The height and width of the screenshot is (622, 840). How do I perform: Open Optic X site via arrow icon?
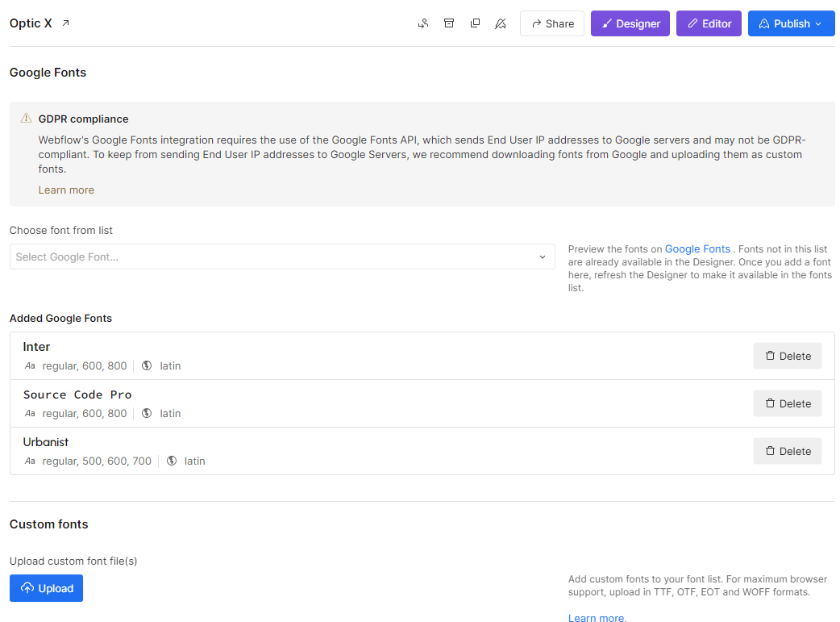click(65, 23)
